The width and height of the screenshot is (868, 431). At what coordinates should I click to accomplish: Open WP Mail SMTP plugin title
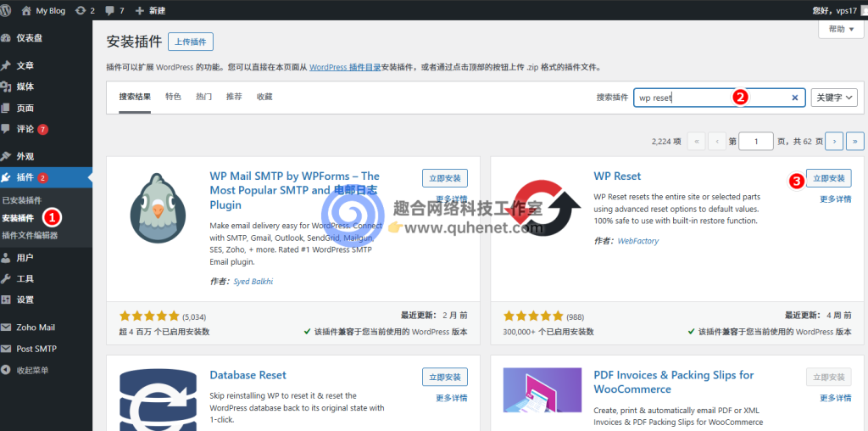(294, 191)
